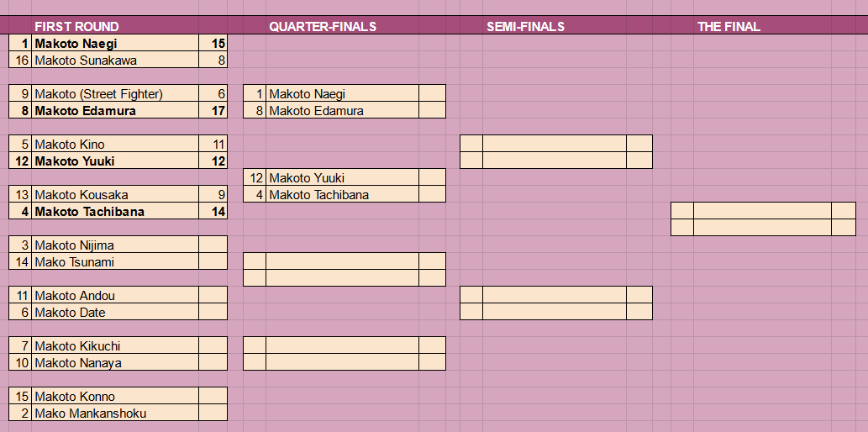Click Makoto Edamura's first round score 17

213,110
